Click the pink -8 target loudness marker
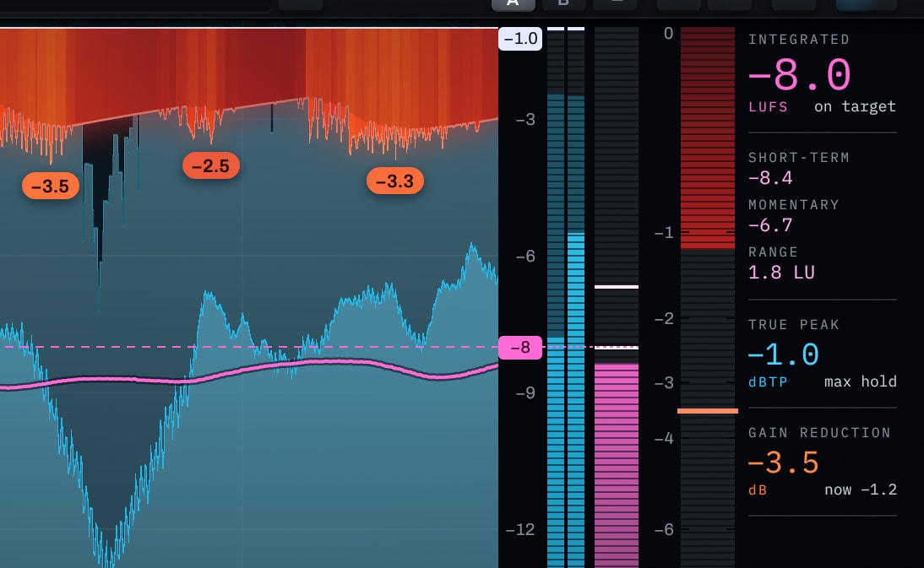Screen dimensions: 924x568 [x=520, y=348]
